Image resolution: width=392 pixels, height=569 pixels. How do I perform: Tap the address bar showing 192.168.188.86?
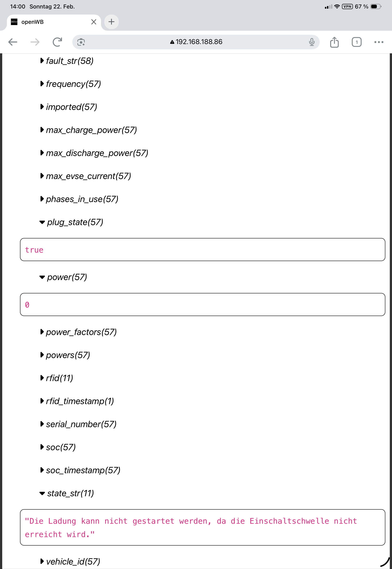point(196,42)
